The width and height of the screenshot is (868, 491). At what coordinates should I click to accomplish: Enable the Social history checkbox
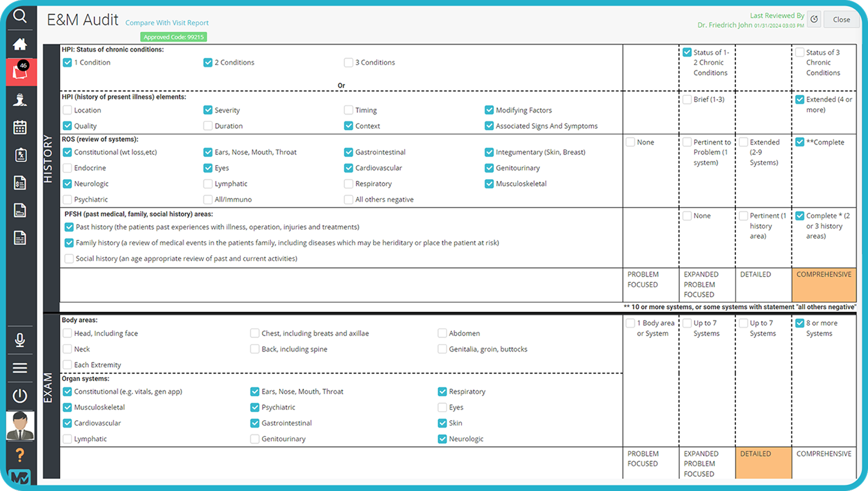69,259
